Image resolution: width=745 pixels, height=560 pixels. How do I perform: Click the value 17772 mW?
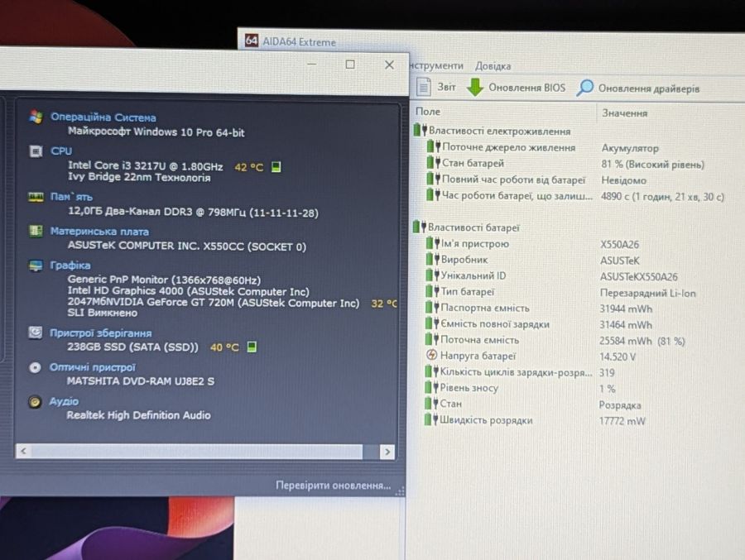[622, 421]
